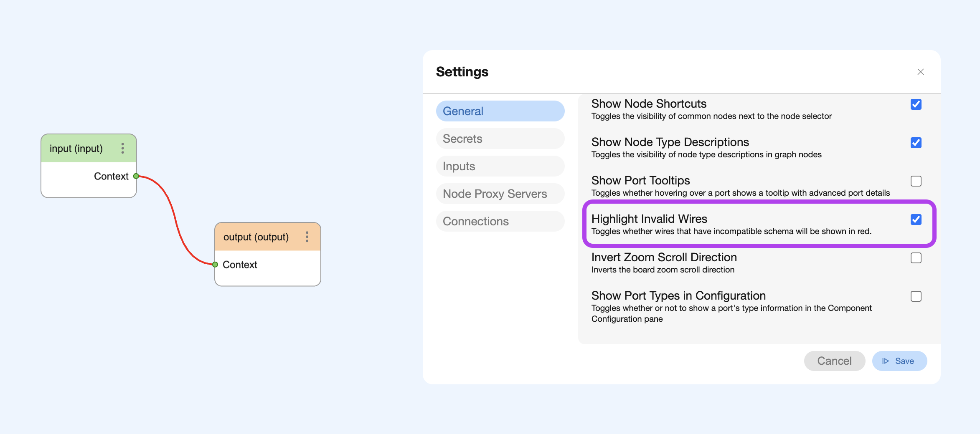Click the output node's Context input port
Image resolution: width=980 pixels, height=434 pixels.
point(215,265)
